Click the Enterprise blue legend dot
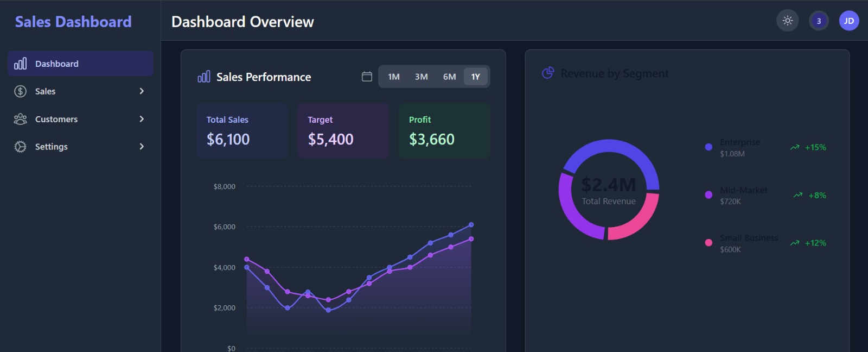The width and height of the screenshot is (868, 352). coord(709,147)
